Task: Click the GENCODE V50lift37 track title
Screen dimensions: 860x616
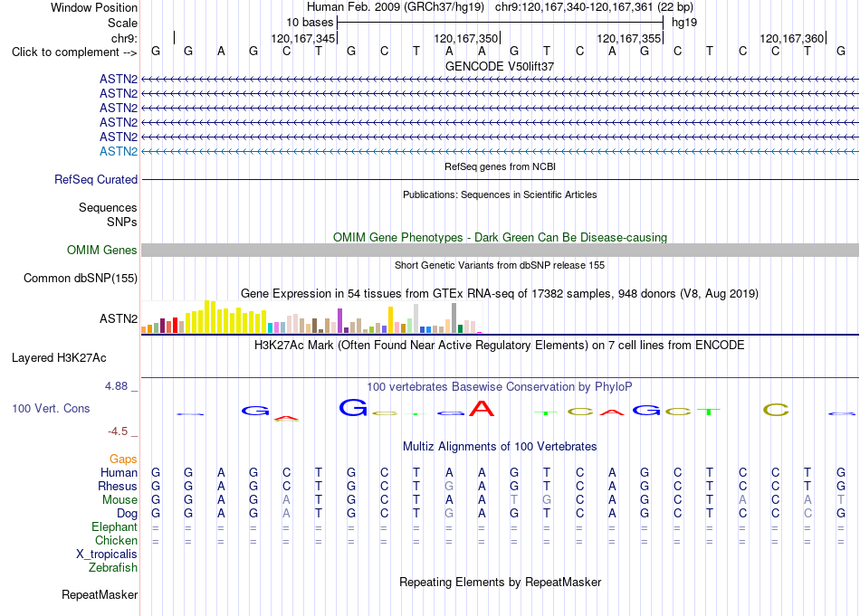Action: [x=500, y=66]
